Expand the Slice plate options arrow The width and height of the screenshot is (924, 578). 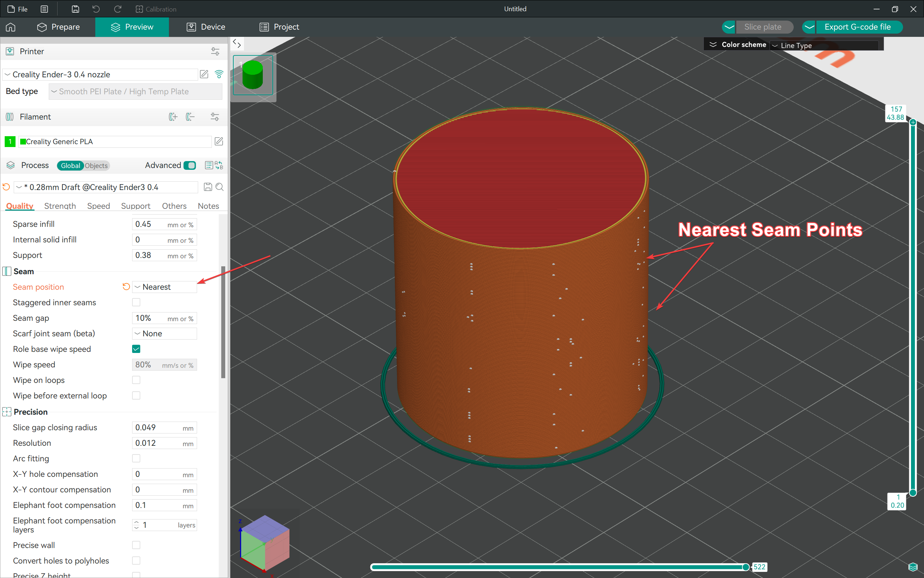[728, 27]
